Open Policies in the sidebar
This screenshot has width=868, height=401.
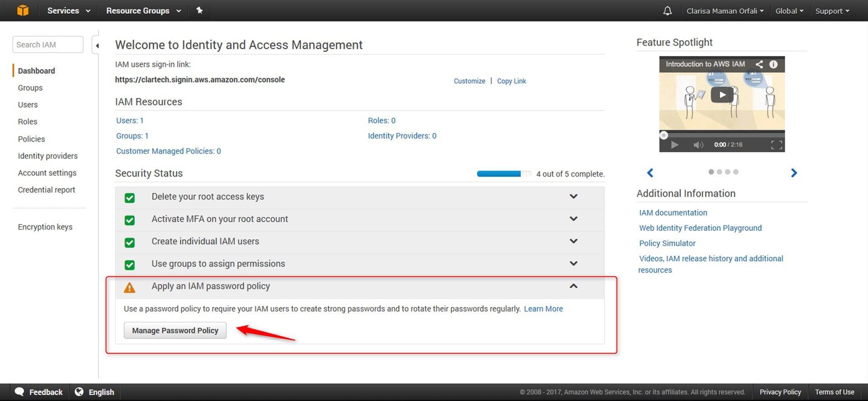click(31, 139)
